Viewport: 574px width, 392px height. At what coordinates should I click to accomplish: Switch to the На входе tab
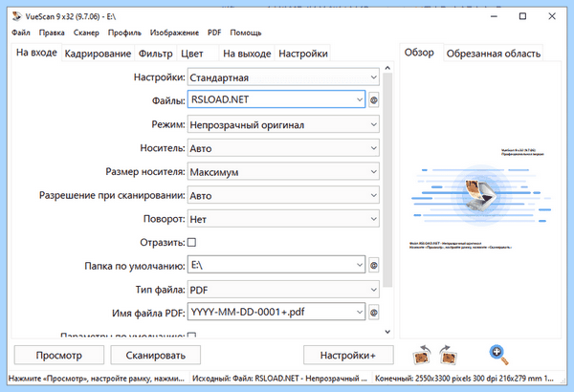click(36, 53)
